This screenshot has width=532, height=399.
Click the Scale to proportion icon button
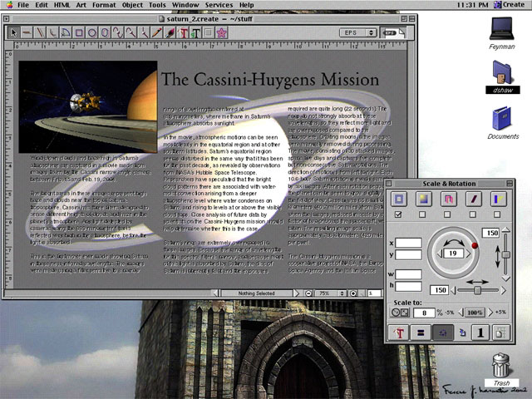point(401,313)
